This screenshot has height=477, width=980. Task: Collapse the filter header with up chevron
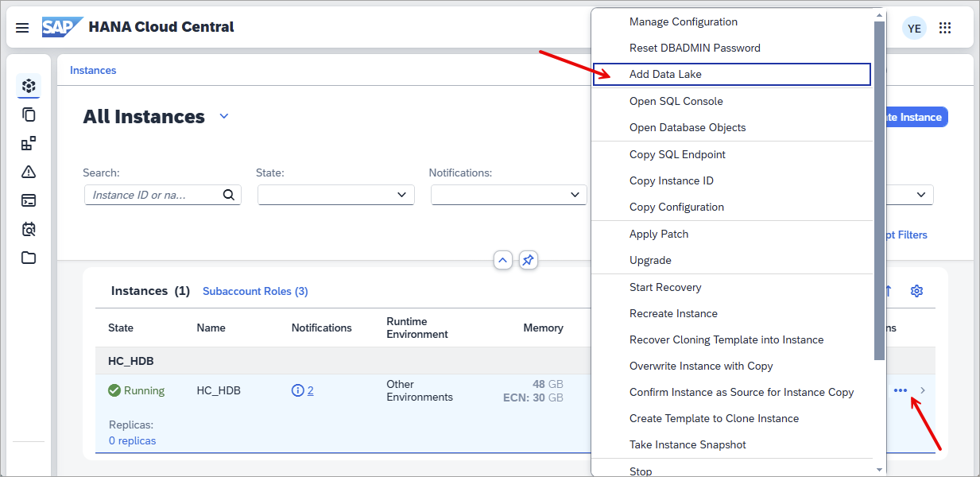503,260
